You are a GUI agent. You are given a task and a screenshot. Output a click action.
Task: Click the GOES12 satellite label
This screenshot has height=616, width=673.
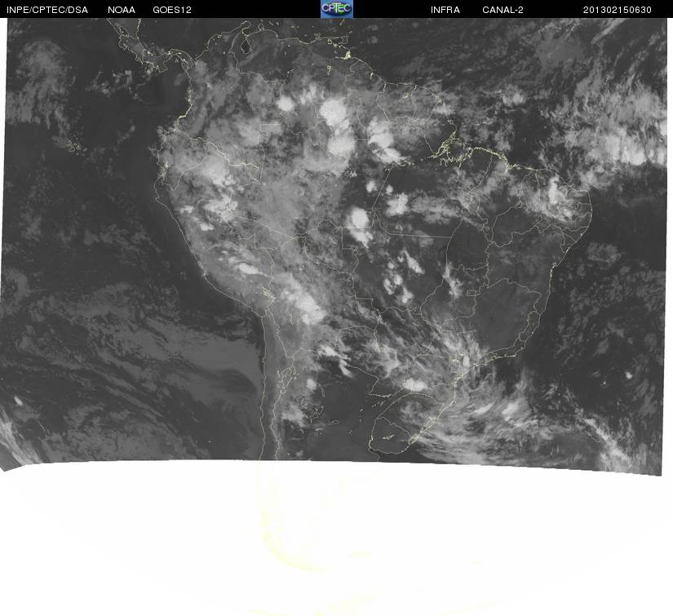point(172,10)
